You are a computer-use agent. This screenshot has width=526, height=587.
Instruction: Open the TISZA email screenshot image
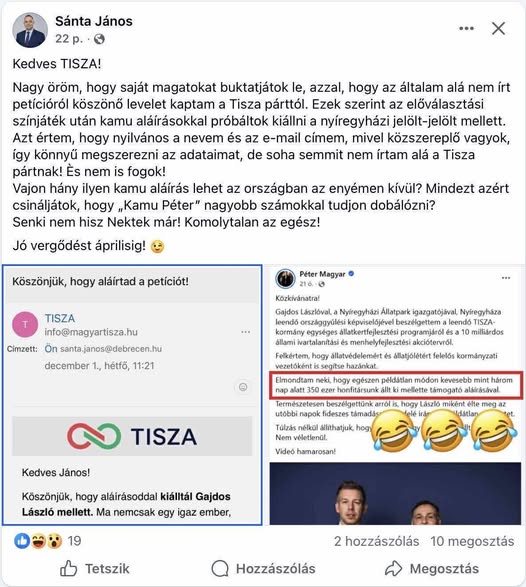point(132,395)
